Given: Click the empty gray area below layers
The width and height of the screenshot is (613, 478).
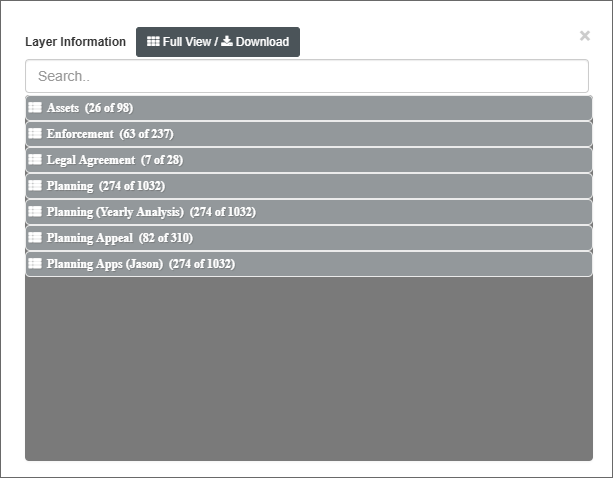Looking at the screenshot, I should (308, 370).
